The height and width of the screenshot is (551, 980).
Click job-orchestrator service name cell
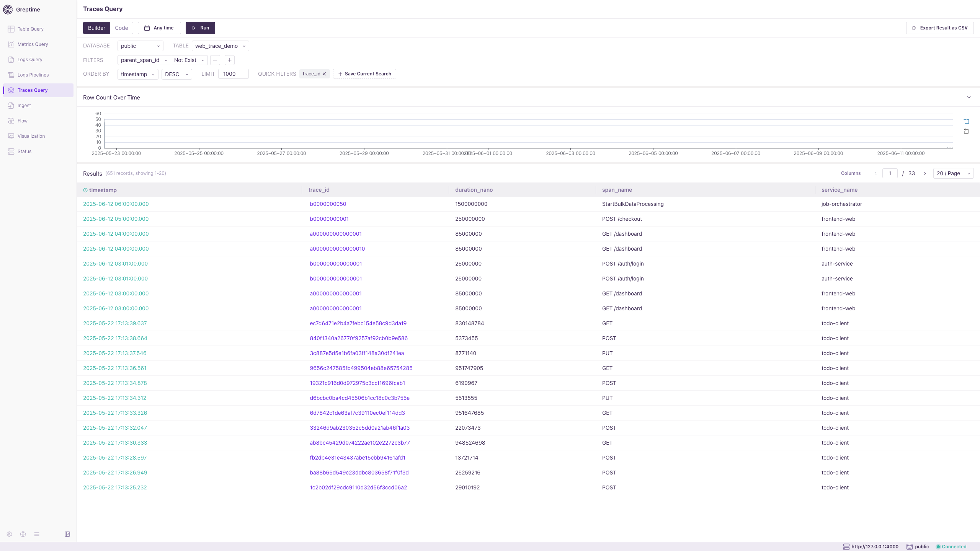(842, 204)
